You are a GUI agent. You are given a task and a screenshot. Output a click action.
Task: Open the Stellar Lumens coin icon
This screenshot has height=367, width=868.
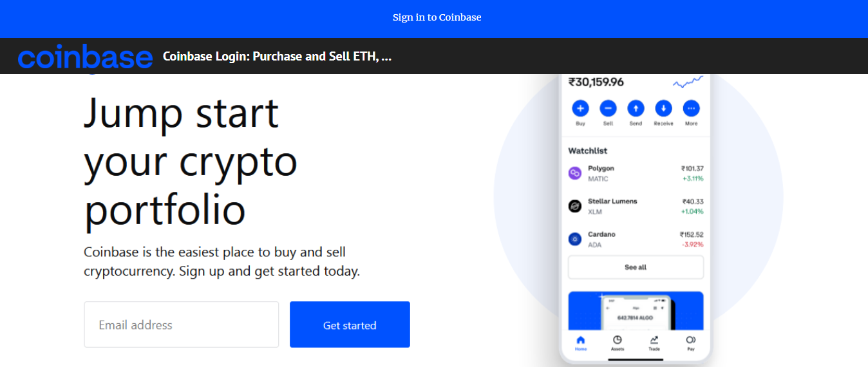(x=575, y=206)
